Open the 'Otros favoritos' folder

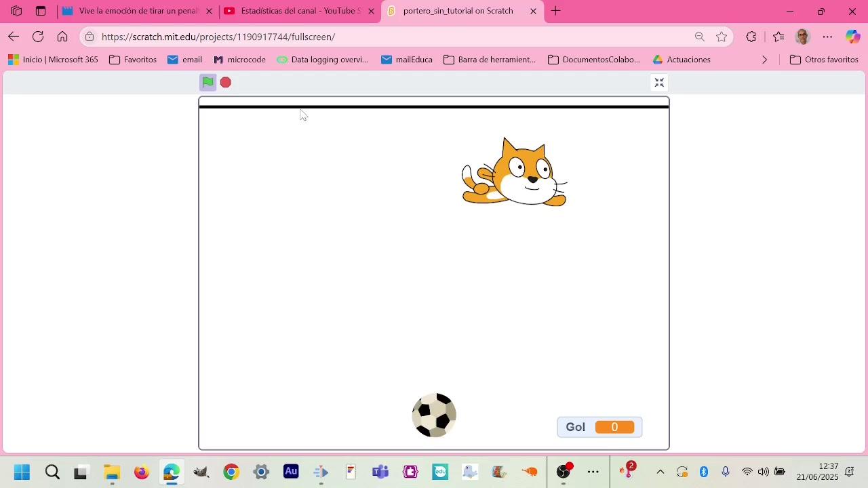click(x=825, y=60)
